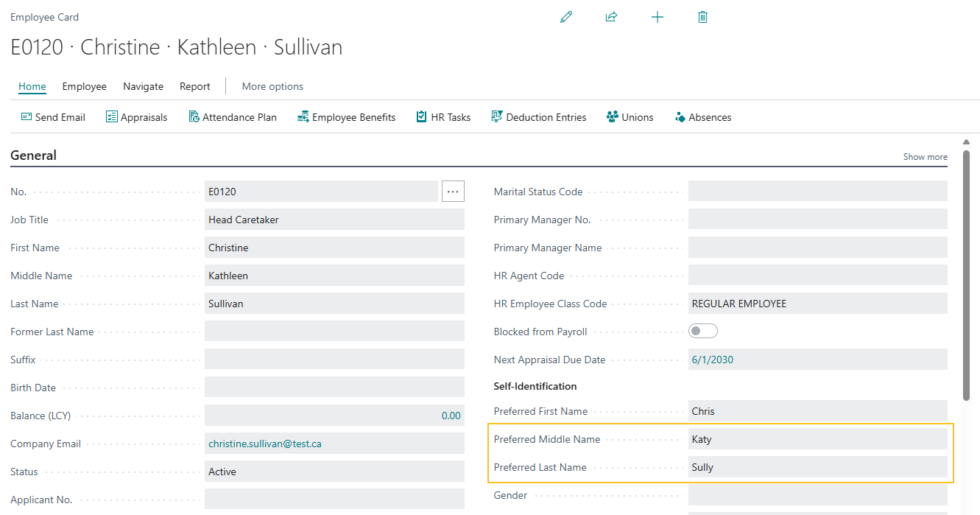The image size is (980, 515).
Task: Select the Attendance Plan icon
Action: pyautogui.click(x=194, y=116)
